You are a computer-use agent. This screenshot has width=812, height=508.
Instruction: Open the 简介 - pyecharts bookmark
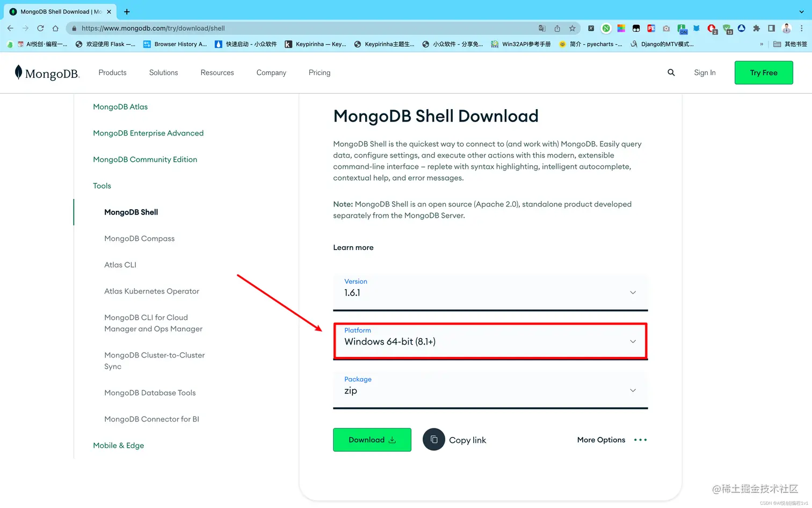pos(591,44)
